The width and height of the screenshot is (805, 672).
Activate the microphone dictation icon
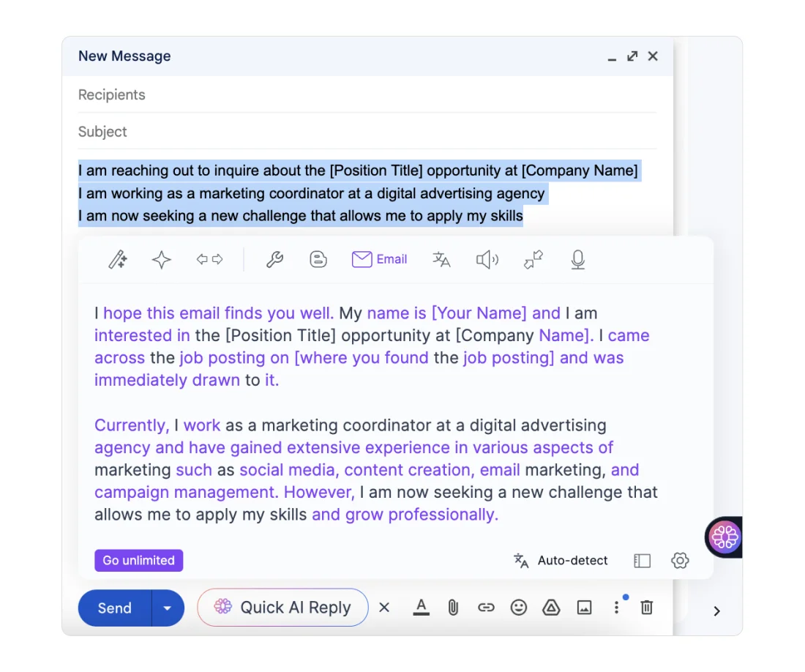[577, 260]
